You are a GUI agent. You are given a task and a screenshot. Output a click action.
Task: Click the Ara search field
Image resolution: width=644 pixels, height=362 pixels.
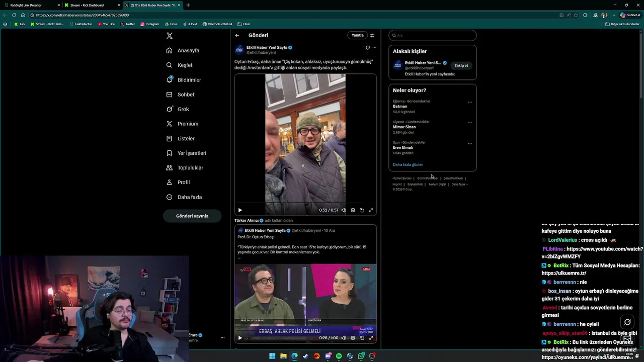pos(432,35)
